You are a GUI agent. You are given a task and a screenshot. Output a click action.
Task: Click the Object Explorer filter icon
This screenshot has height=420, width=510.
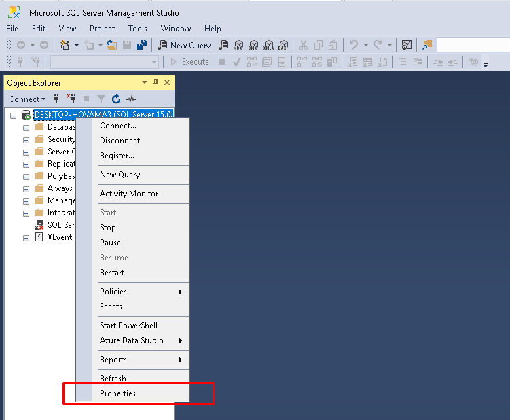tap(101, 99)
